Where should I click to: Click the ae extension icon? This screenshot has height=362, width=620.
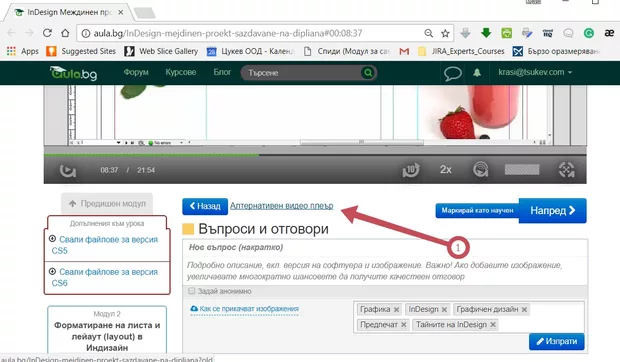[609, 33]
